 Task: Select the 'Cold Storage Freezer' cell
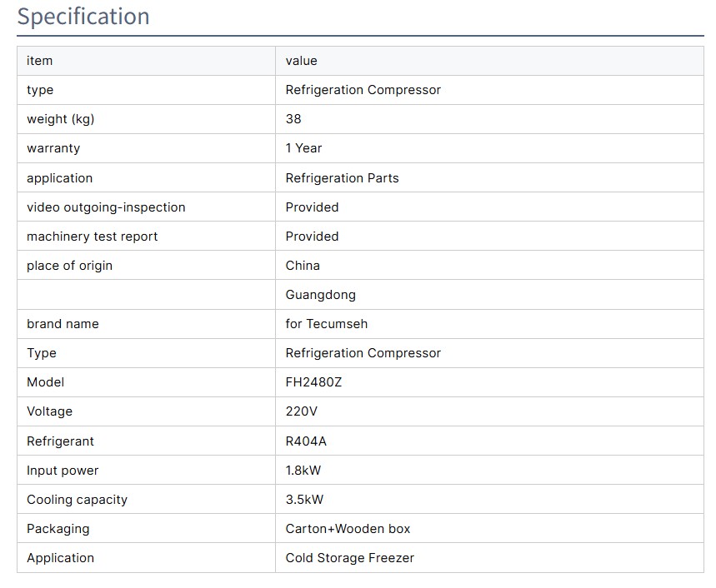349,558
